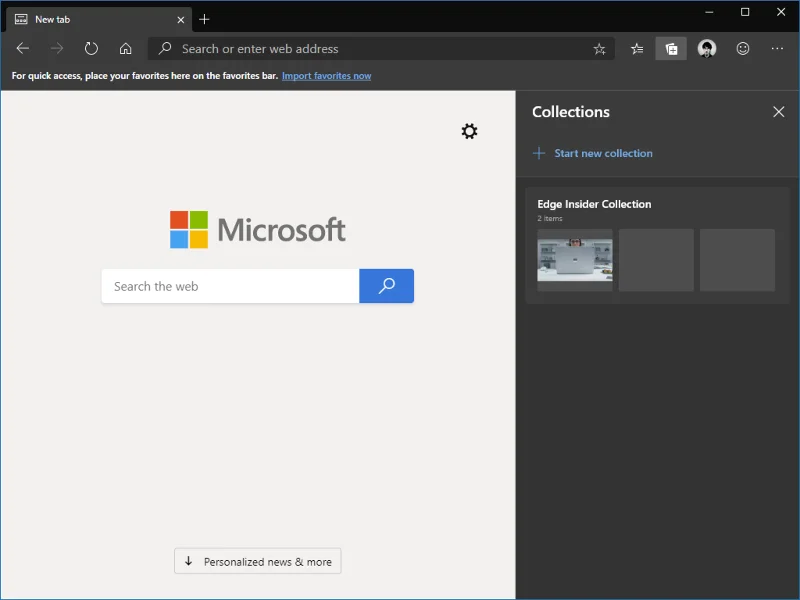
Task: Navigate back using the back arrow
Action: click(22, 48)
